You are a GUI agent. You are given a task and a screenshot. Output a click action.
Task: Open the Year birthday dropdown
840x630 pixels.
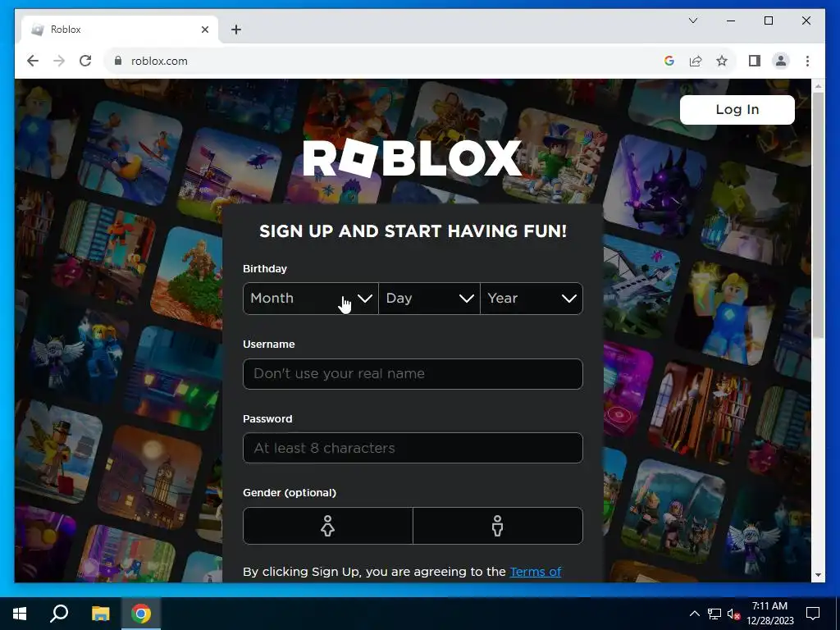(x=532, y=299)
